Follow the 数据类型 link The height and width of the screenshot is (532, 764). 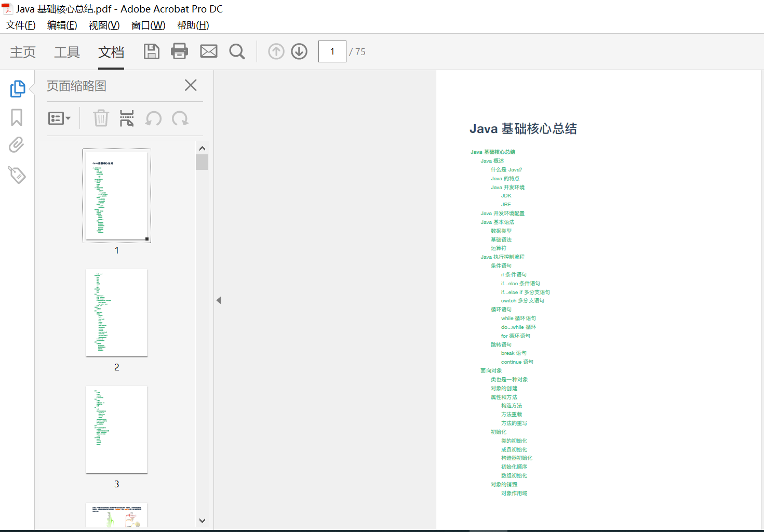click(501, 231)
